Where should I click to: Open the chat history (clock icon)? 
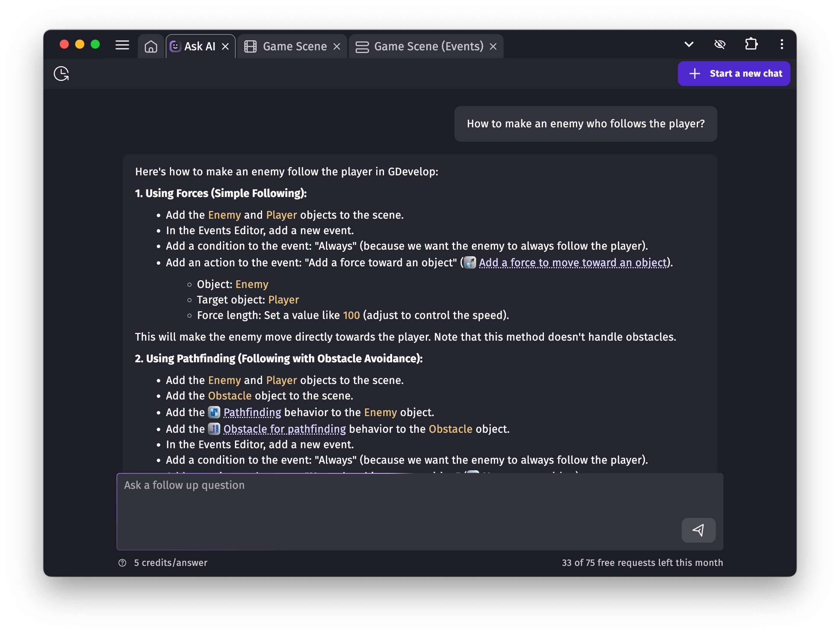[x=61, y=74]
